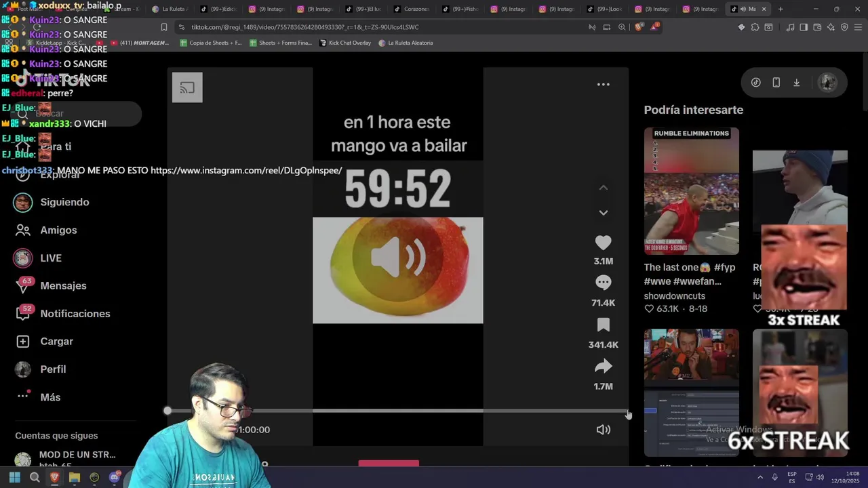Screen dimensions: 868x488
Task: Open the Instagram reel link in chat
Action: [246, 170]
